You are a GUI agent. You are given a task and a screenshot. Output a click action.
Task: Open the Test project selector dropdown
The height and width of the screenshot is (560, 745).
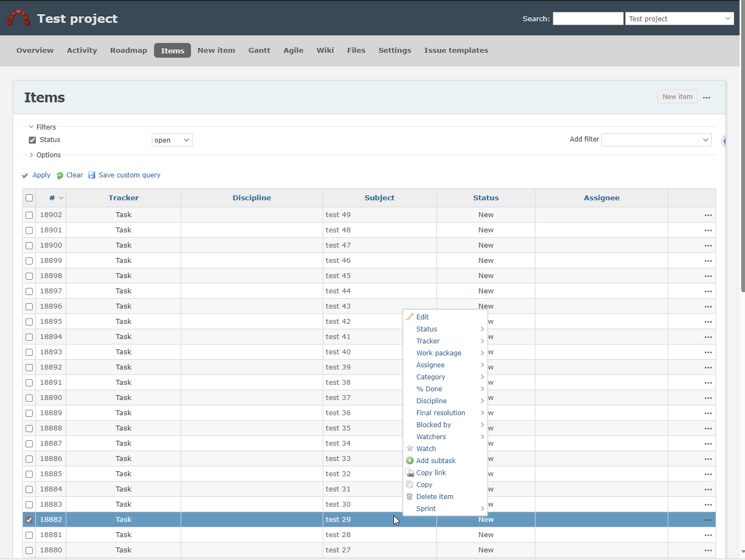[x=679, y=19]
